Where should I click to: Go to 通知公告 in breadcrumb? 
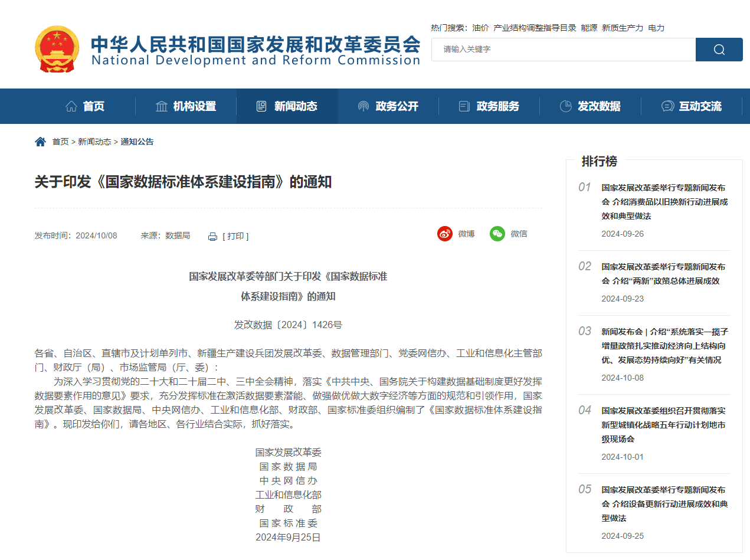(137, 142)
